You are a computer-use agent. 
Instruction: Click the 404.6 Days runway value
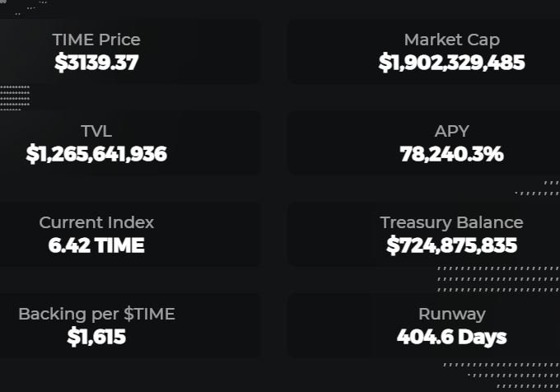click(x=452, y=337)
